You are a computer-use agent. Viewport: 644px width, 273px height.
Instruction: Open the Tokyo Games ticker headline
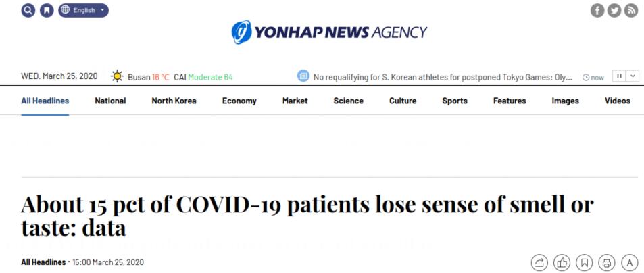coord(443,77)
